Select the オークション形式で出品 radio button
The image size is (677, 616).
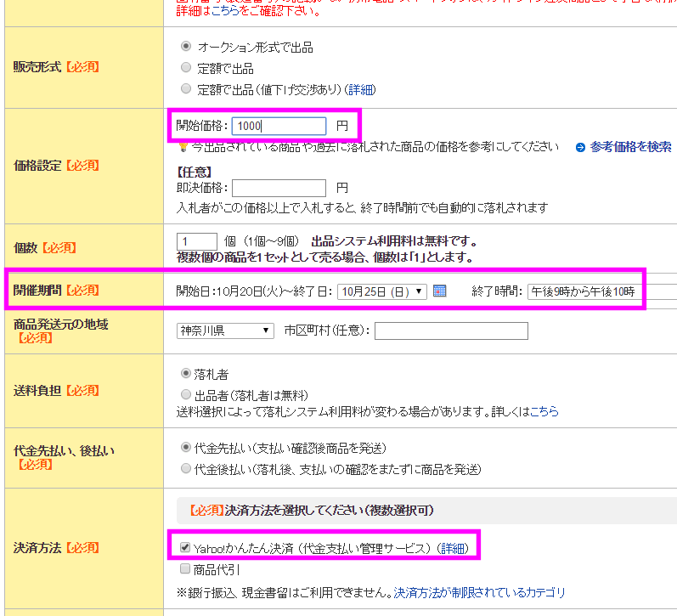tap(186, 47)
